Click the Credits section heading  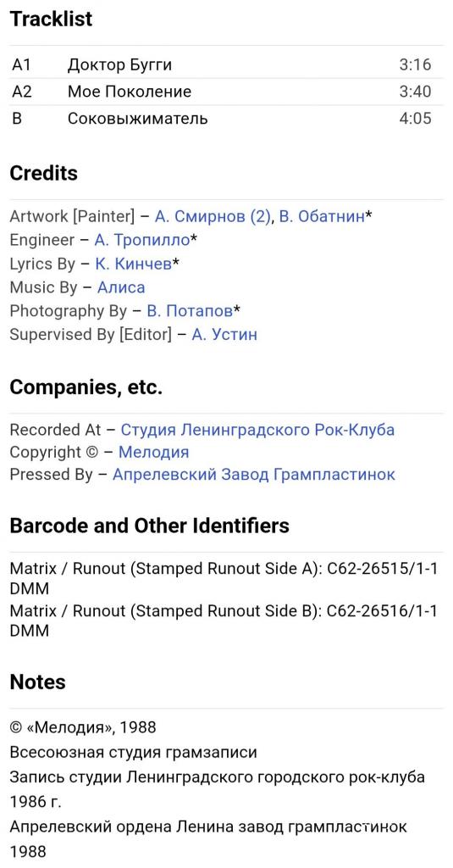point(44,173)
